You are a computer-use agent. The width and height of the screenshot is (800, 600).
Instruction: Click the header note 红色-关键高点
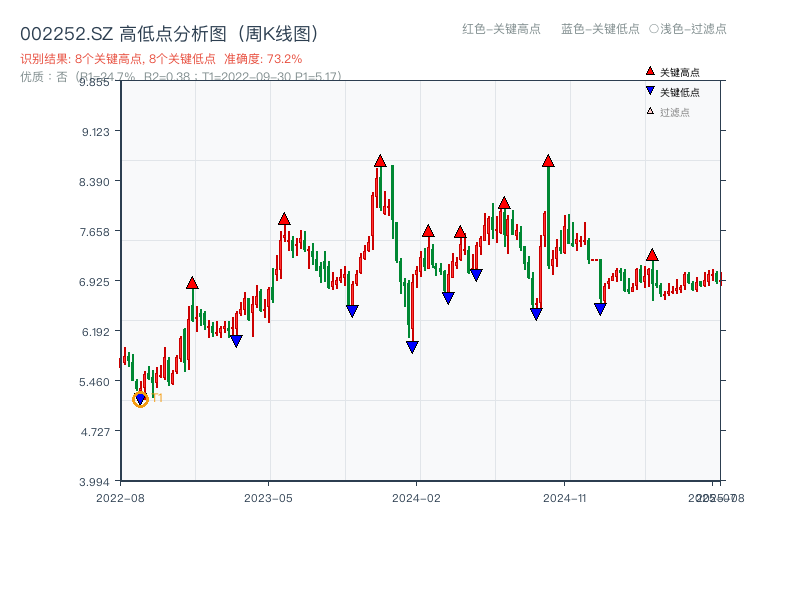501,29
